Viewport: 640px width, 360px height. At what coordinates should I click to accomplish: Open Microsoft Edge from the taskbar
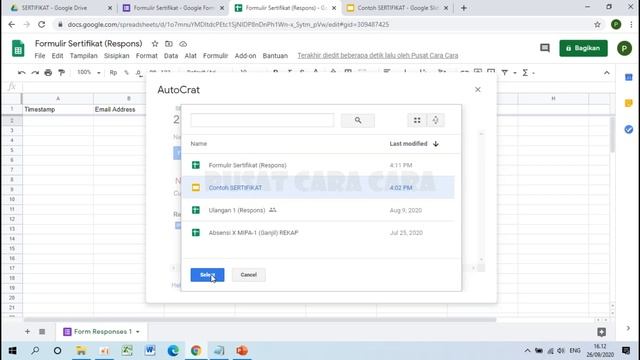pos(173,351)
